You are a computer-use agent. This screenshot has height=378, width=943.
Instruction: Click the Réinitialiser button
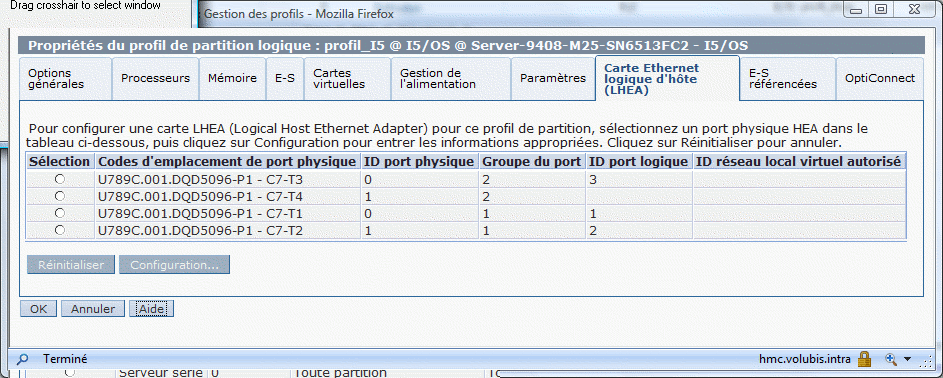click(71, 264)
